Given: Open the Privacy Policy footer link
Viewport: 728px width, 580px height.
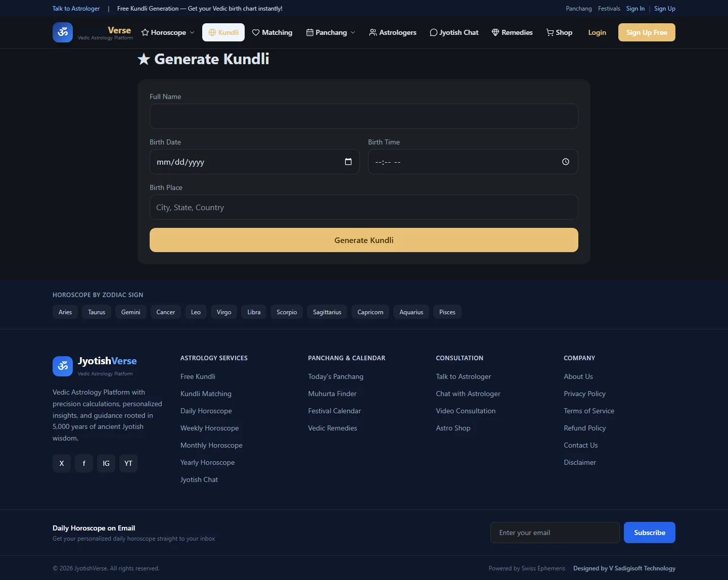Looking at the screenshot, I should [584, 394].
